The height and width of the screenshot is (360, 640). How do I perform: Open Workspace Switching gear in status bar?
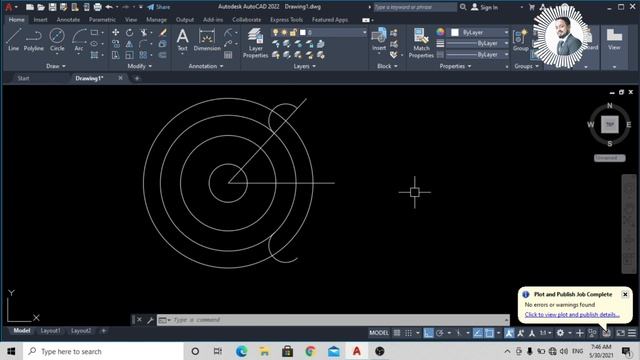click(x=560, y=333)
